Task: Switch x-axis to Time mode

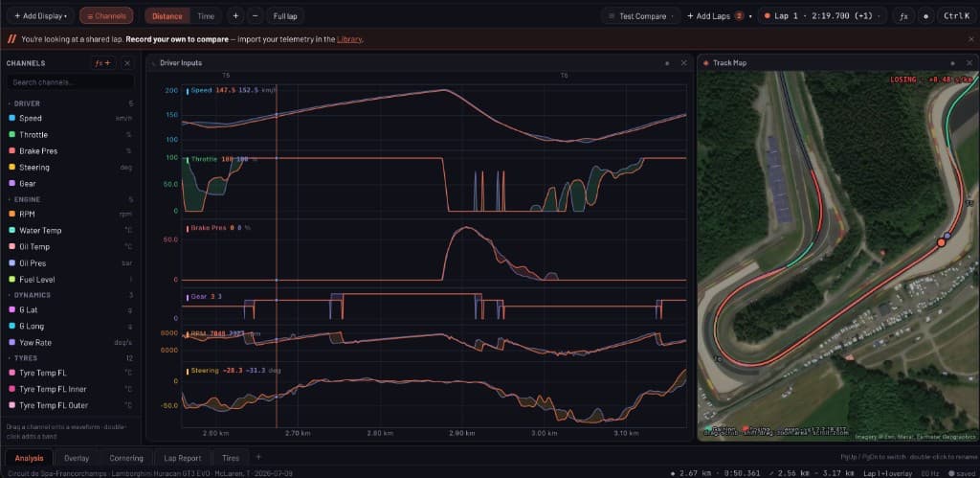Action: click(206, 15)
